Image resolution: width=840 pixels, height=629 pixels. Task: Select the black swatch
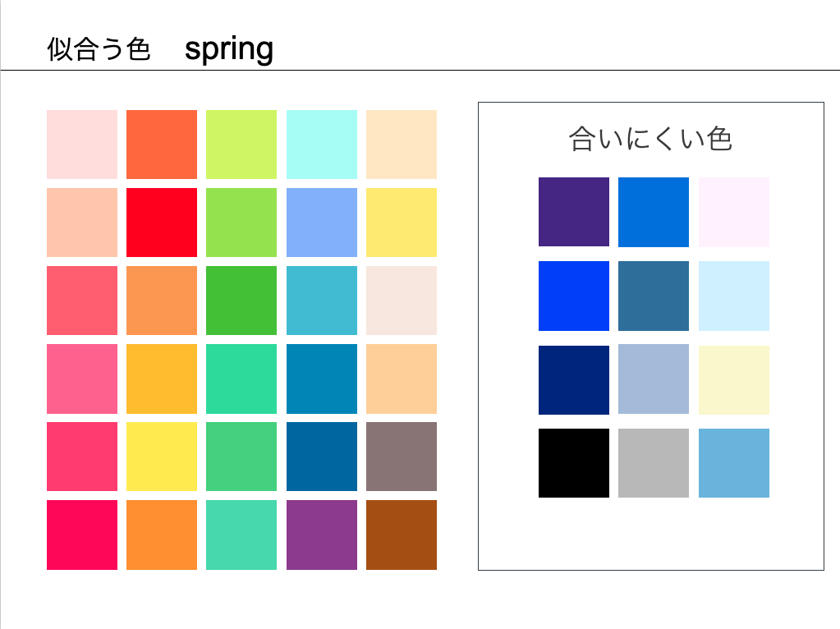click(574, 463)
